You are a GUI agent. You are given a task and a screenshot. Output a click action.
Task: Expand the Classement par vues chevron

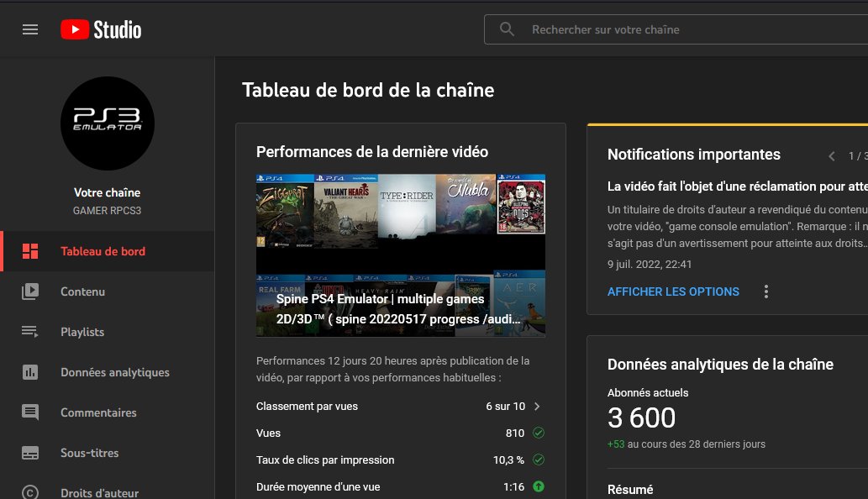coord(537,406)
